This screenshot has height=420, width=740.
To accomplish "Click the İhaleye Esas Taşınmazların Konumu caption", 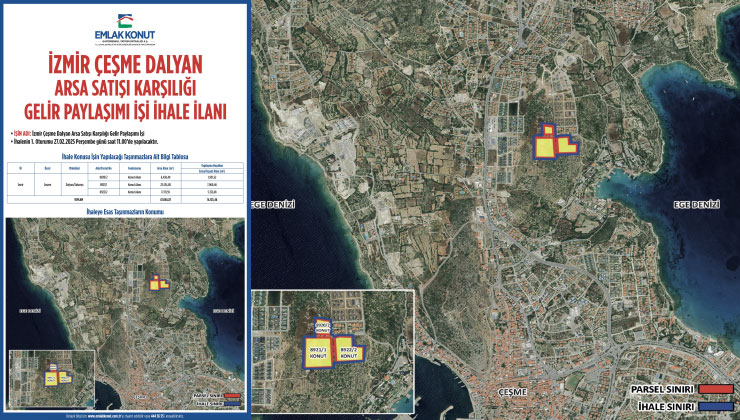I will tap(125, 212).
